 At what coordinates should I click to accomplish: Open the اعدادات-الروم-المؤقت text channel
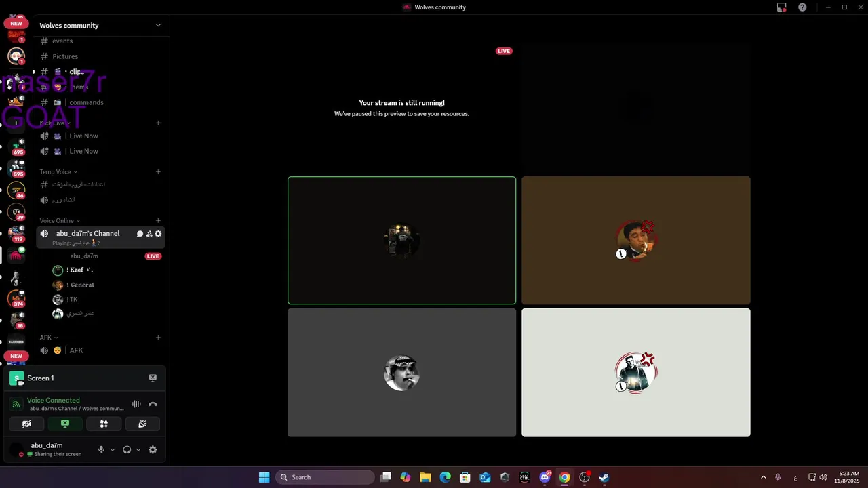101,184
